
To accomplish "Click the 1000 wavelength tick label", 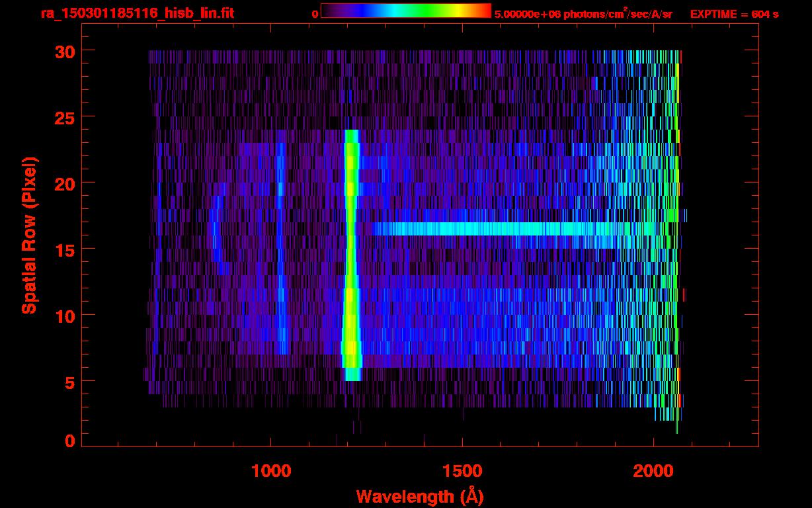I will pos(271,470).
